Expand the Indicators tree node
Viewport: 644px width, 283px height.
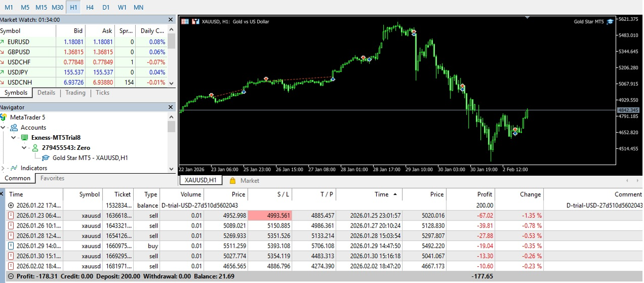click(x=3, y=168)
